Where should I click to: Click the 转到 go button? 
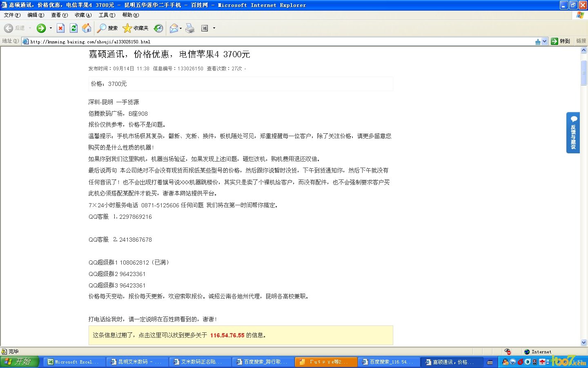pos(560,41)
